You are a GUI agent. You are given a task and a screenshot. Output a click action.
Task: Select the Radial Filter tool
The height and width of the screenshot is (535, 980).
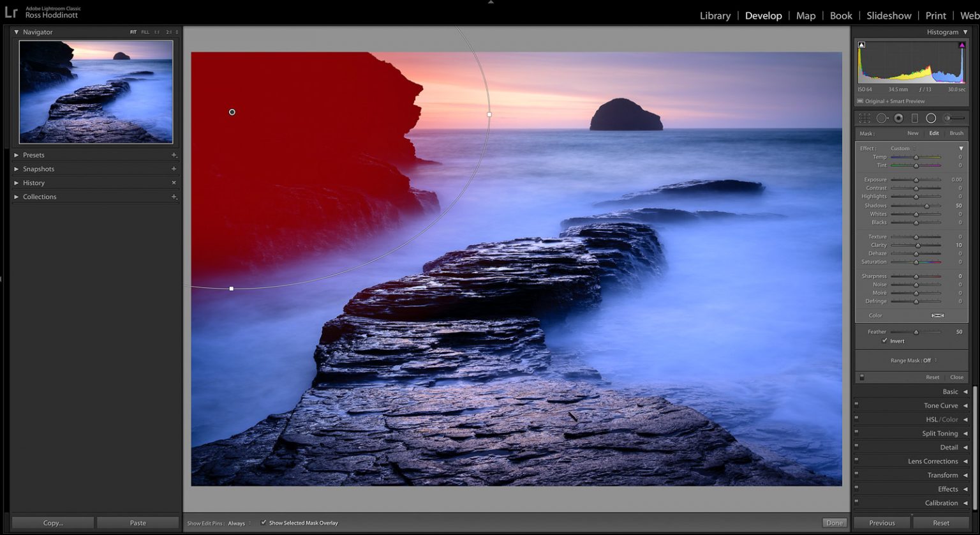pyautogui.click(x=931, y=117)
